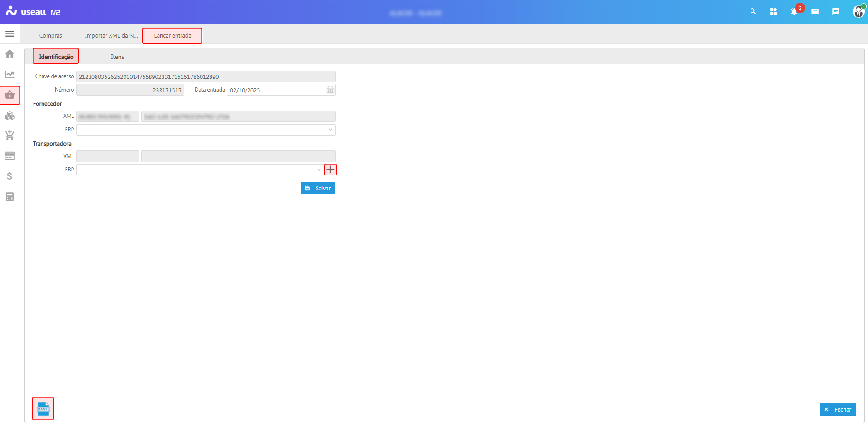The height and width of the screenshot is (427, 868).
Task: Open the search magnifier in header
Action: click(753, 12)
